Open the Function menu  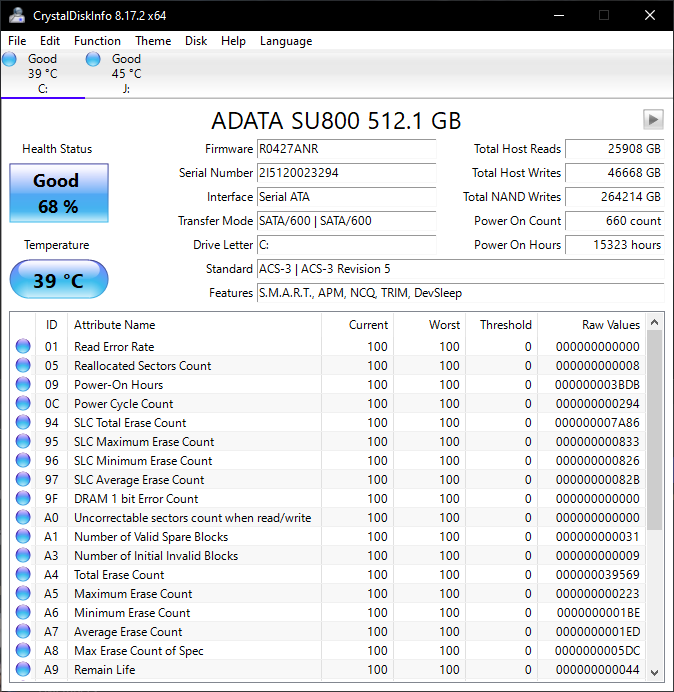coord(97,41)
